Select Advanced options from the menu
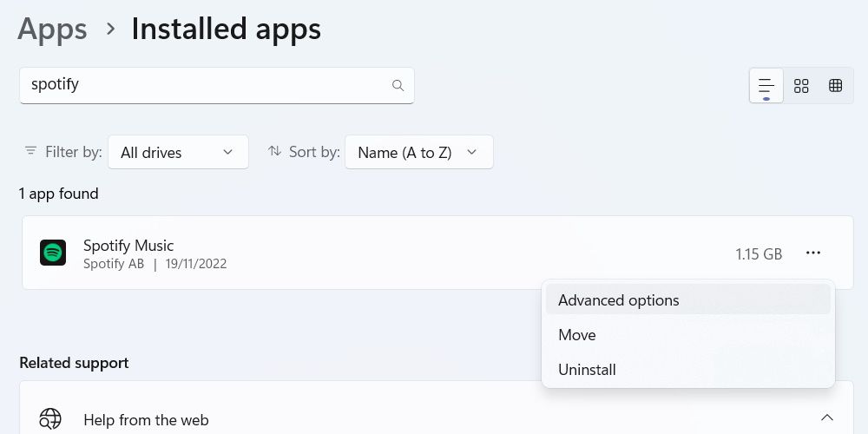The width and height of the screenshot is (868, 434). click(618, 300)
